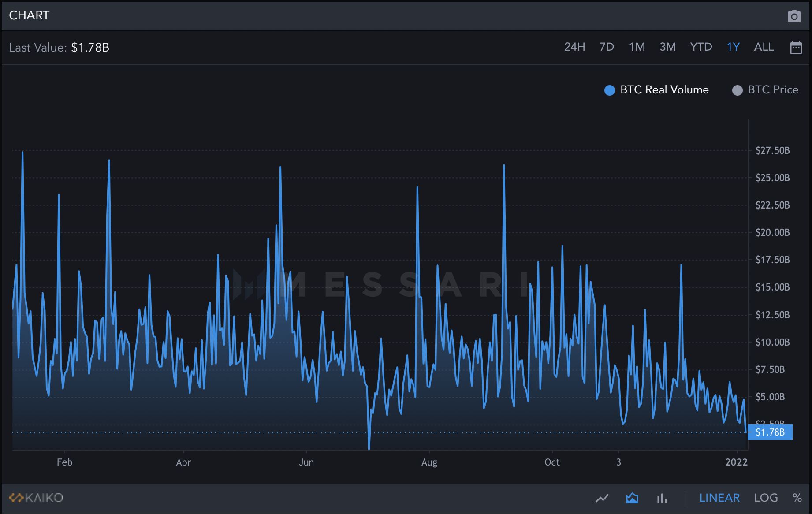Switch the chart to LINEAR scale
The width and height of the screenshot is (812, 514).
pos(719,498)
